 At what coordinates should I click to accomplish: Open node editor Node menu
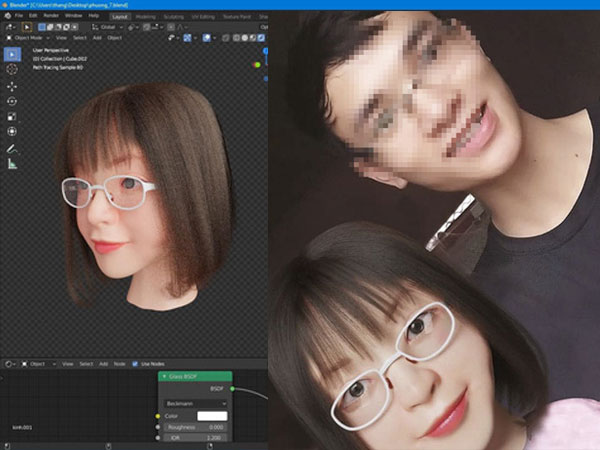119,364
